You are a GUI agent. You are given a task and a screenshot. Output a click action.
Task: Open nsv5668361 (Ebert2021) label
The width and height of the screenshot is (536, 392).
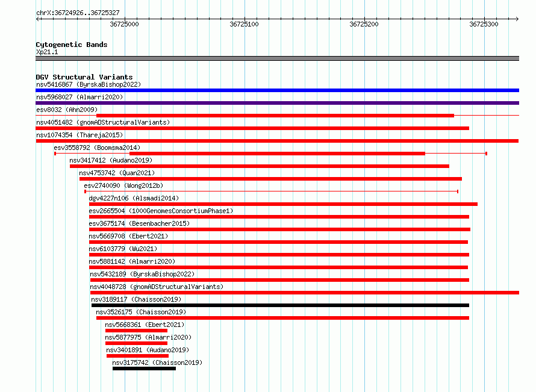(x=145, y=325)
